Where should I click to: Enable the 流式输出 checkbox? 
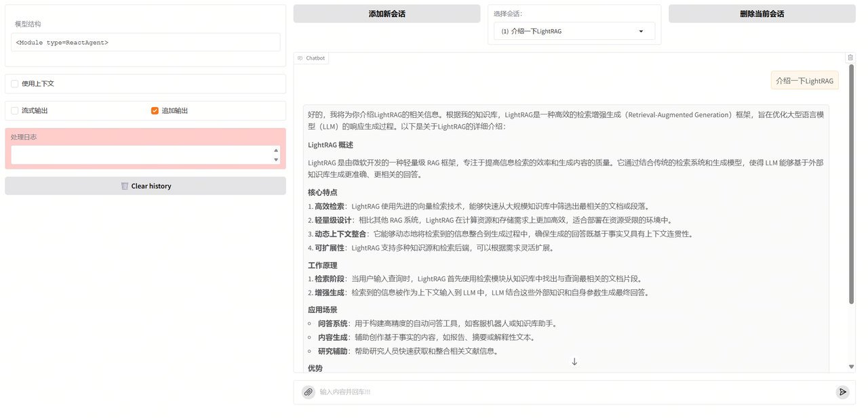pyautogui.click(x=15, y=110)
